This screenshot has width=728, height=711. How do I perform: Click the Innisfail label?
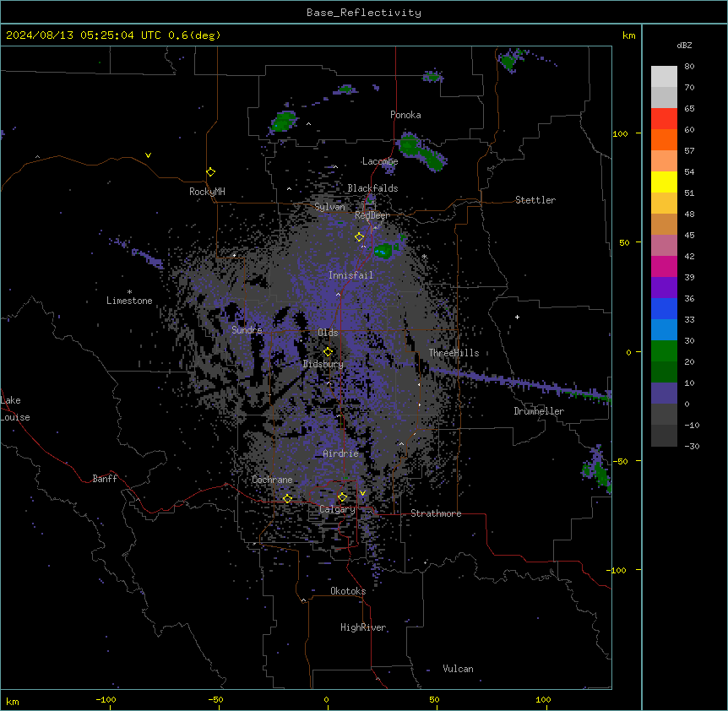(x=350, y=275)
